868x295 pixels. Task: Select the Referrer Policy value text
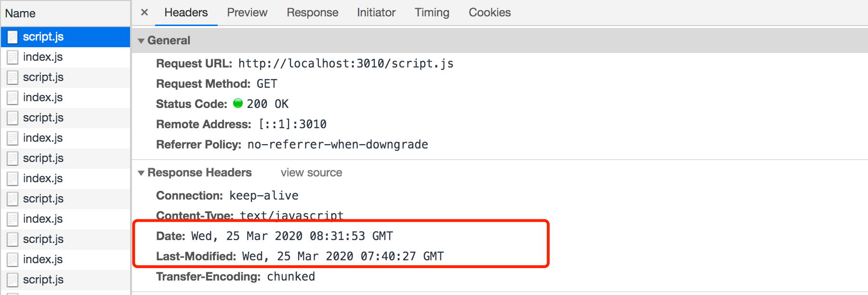click(x=338, y=145)
